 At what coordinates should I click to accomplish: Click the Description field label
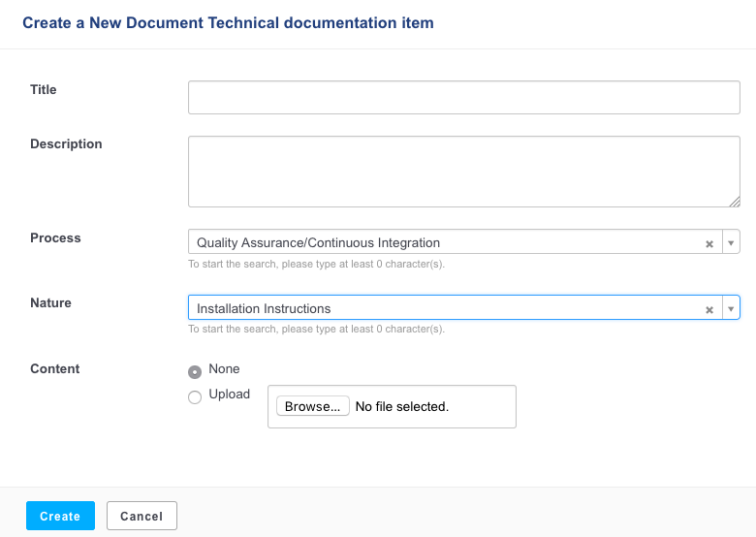[66, 144]
